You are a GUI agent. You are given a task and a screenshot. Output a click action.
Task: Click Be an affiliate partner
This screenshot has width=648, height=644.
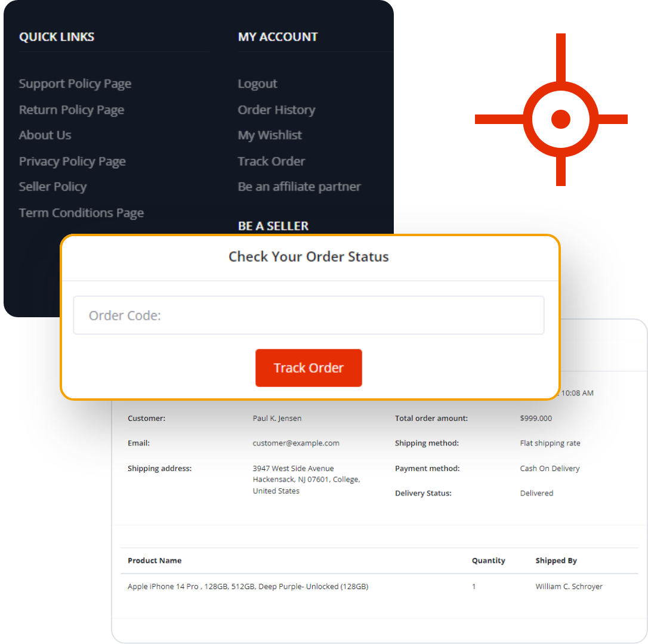coord(299,187)
